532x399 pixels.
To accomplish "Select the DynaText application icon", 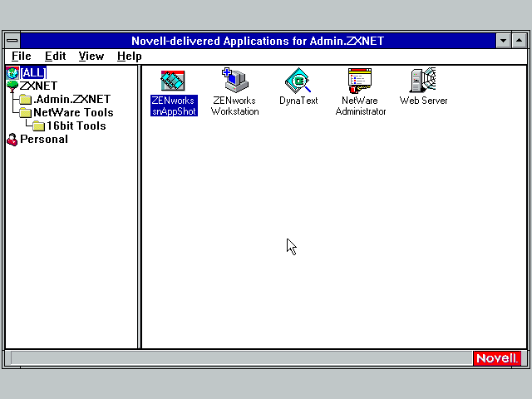I will pos(298,81).
